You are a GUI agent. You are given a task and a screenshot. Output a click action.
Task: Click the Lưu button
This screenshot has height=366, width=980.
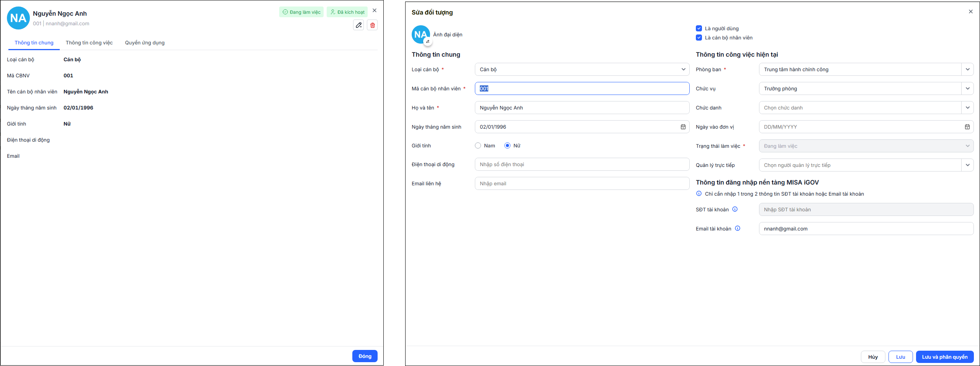tap(901, 357)
